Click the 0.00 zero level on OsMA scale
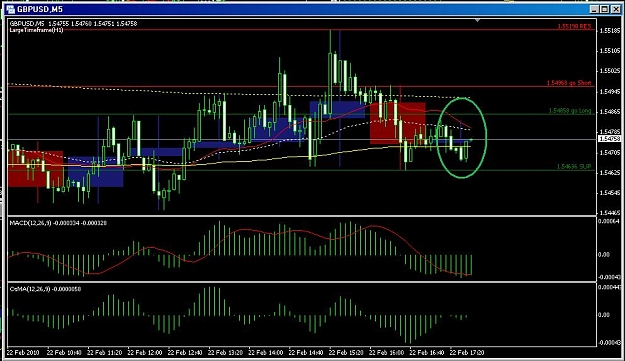The image size is (625, 361). (604, 315)
